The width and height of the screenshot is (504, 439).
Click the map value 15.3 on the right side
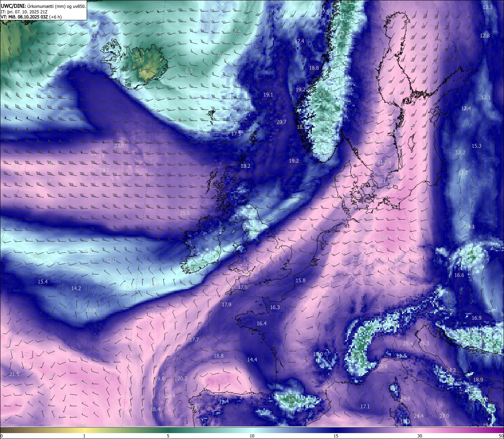pyautogui.click(x=476, y=146)
